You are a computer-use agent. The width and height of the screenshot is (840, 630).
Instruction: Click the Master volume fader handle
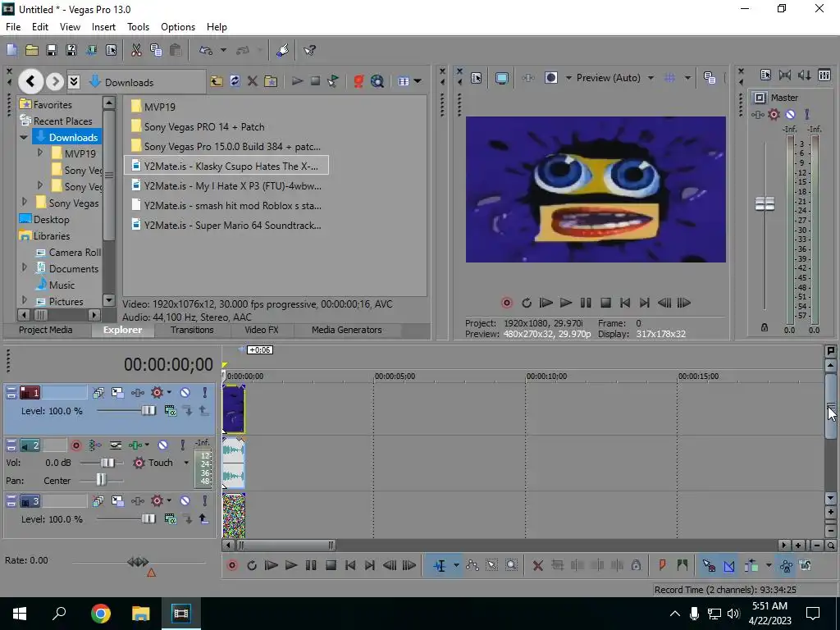coord(765,203)
